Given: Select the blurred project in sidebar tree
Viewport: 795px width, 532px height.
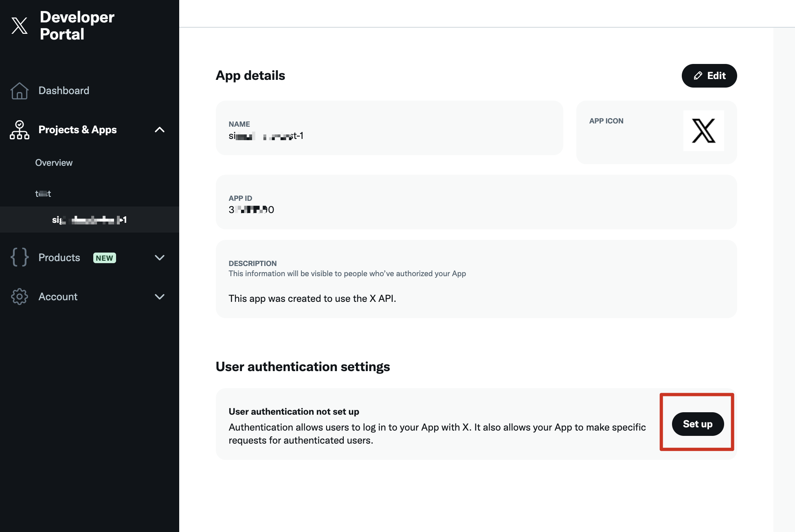Looking at the screenshot, I should click(x=43, y=193).
